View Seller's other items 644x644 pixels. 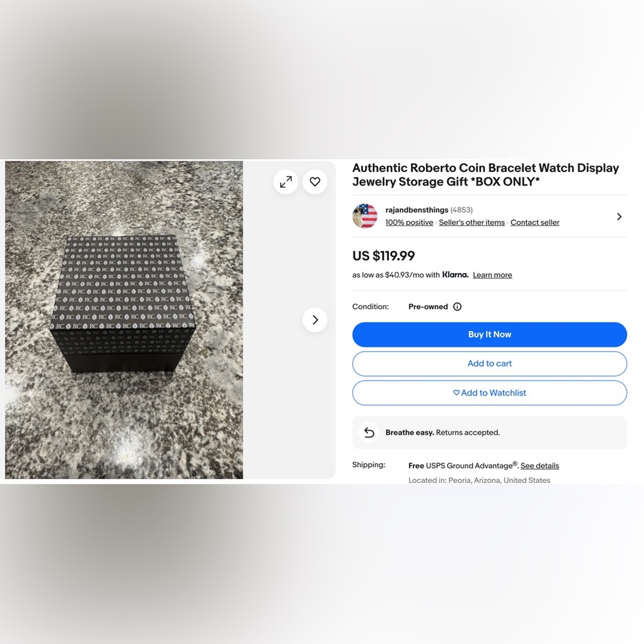tap(471, 222)
